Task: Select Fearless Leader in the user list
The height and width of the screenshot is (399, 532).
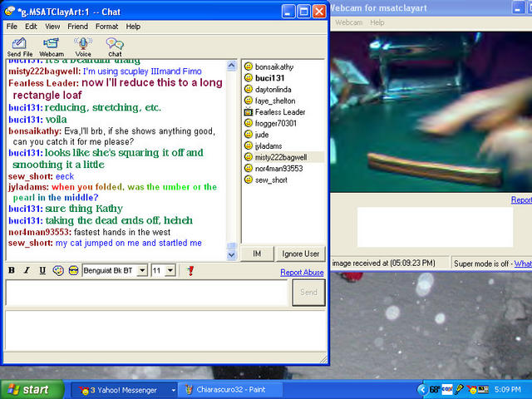Action: 280,112
